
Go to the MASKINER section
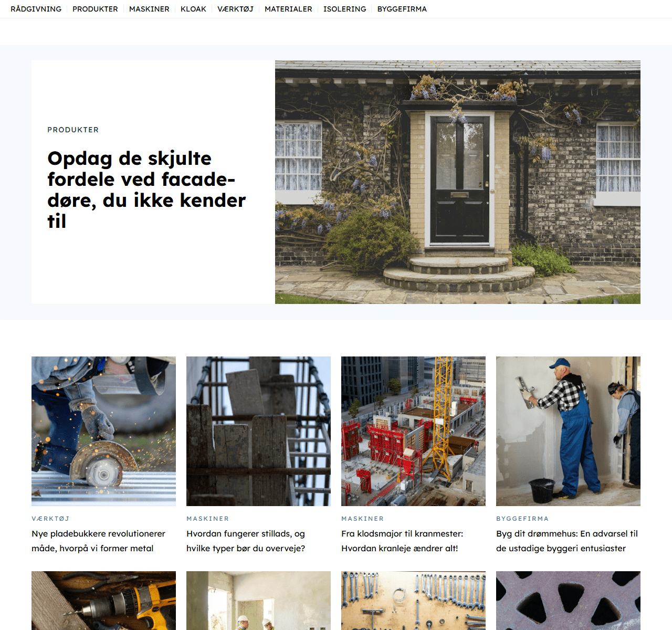coord(149,9)
